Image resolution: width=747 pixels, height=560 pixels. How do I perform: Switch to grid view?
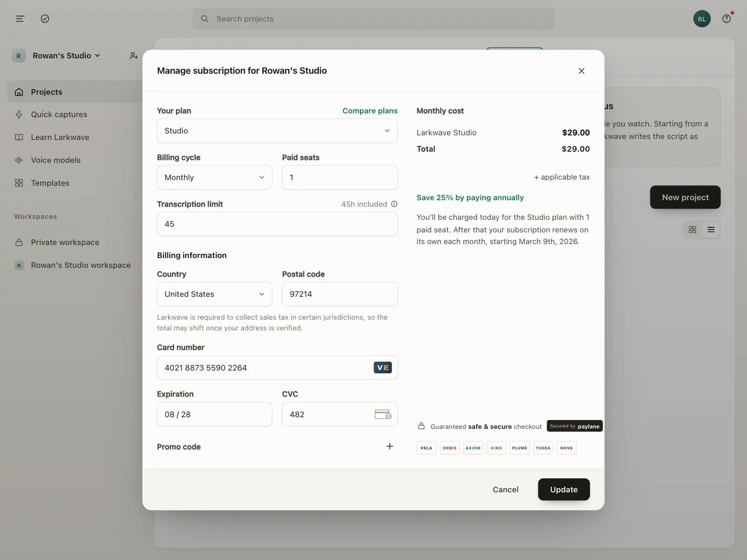[x=692, y=230]
